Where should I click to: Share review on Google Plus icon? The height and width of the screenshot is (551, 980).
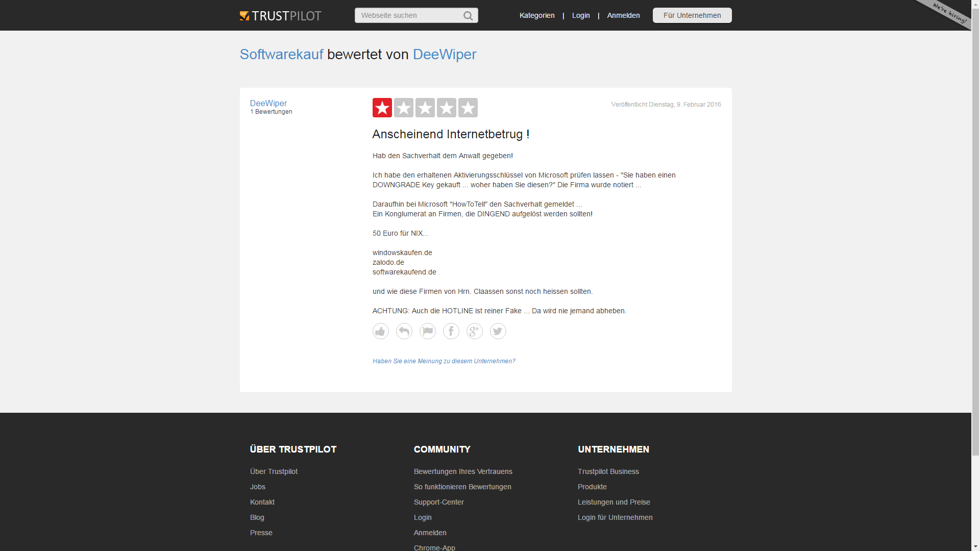475,331
